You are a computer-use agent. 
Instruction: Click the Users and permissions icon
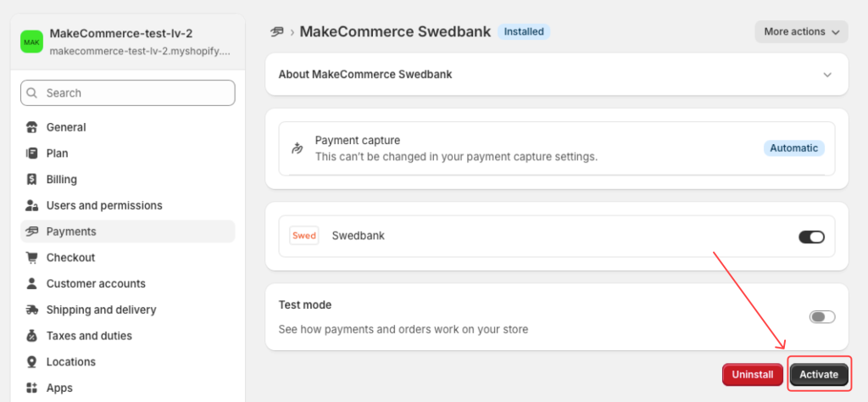point(32,205)
